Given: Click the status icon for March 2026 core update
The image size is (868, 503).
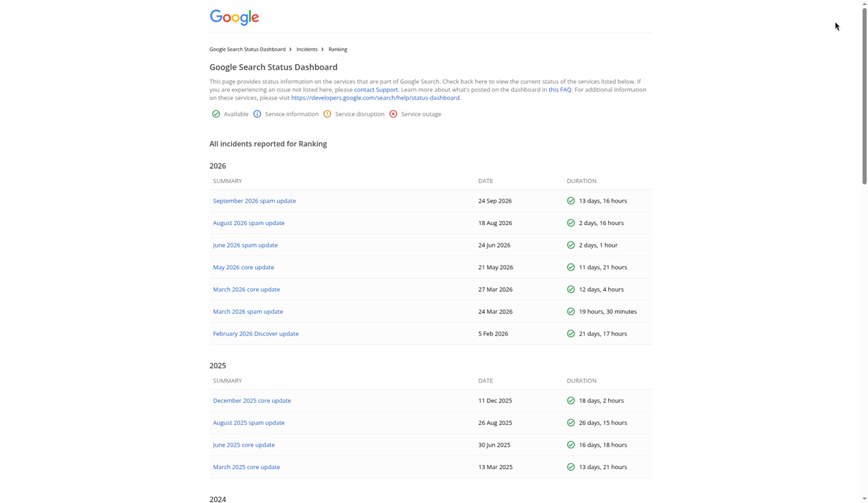Looking at the screenshot, I should pos(571,289).
